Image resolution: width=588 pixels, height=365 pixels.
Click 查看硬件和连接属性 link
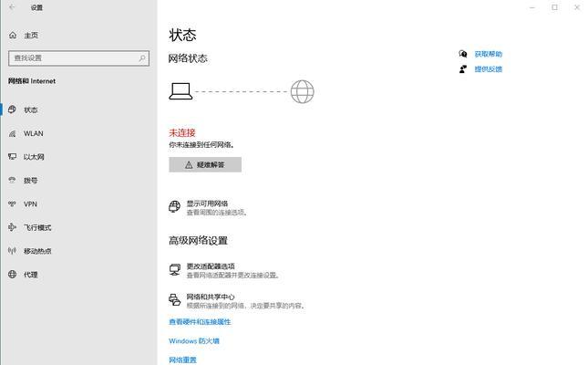[x=200, y=322]
